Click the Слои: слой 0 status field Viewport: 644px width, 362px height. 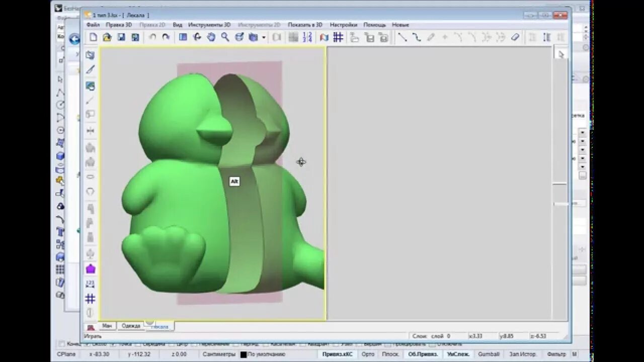point(431,336)
